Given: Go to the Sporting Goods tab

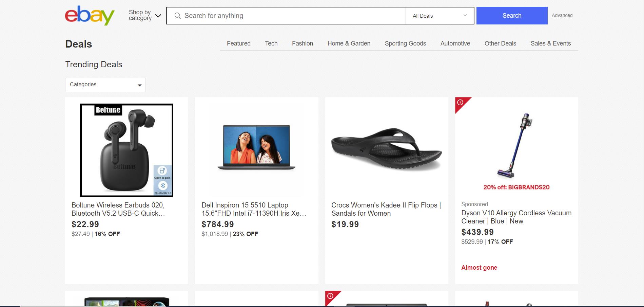Looking at the screenshot, I should pos(405,43).
